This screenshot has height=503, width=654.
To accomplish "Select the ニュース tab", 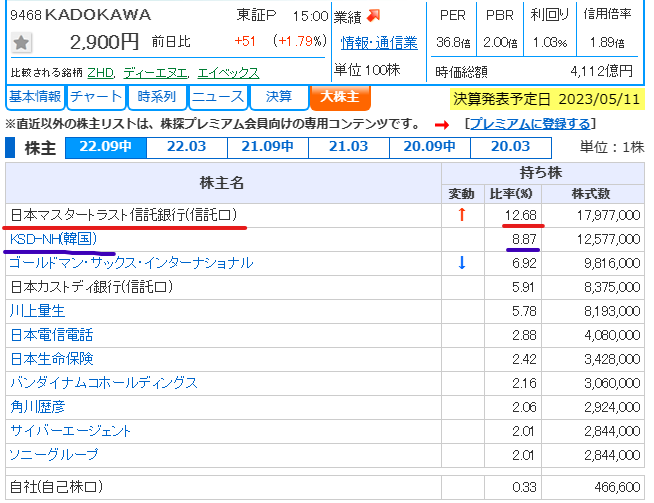I will 216,97.
